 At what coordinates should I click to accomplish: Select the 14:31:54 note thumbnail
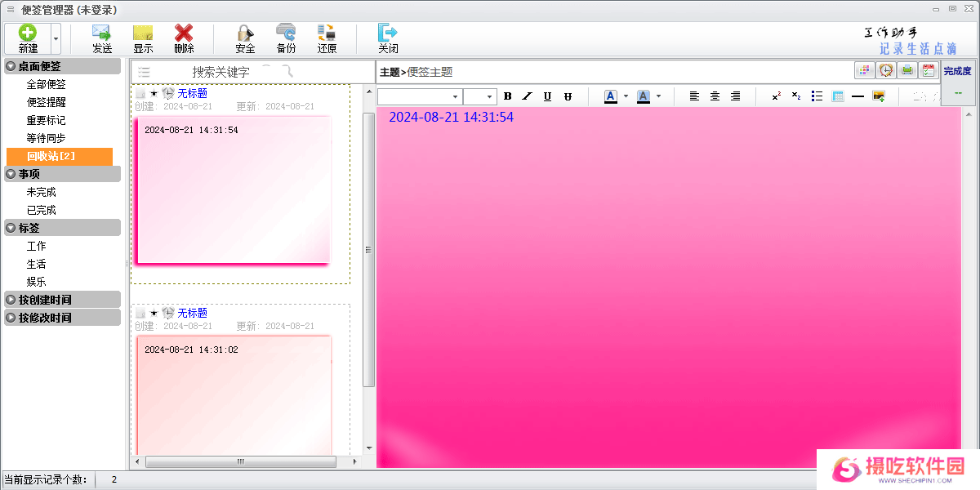(x=233, y=190)
